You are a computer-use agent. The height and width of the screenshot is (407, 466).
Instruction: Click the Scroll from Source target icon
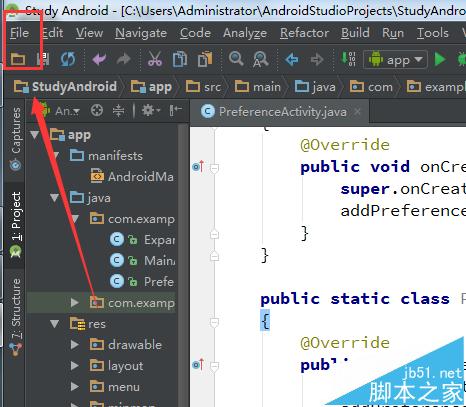pos(97,110)
